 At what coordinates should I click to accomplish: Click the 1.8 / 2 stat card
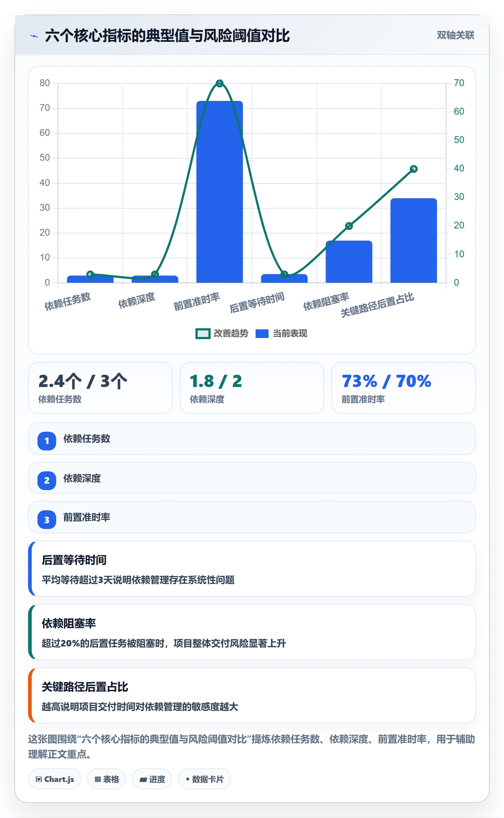tap(252, 388)
